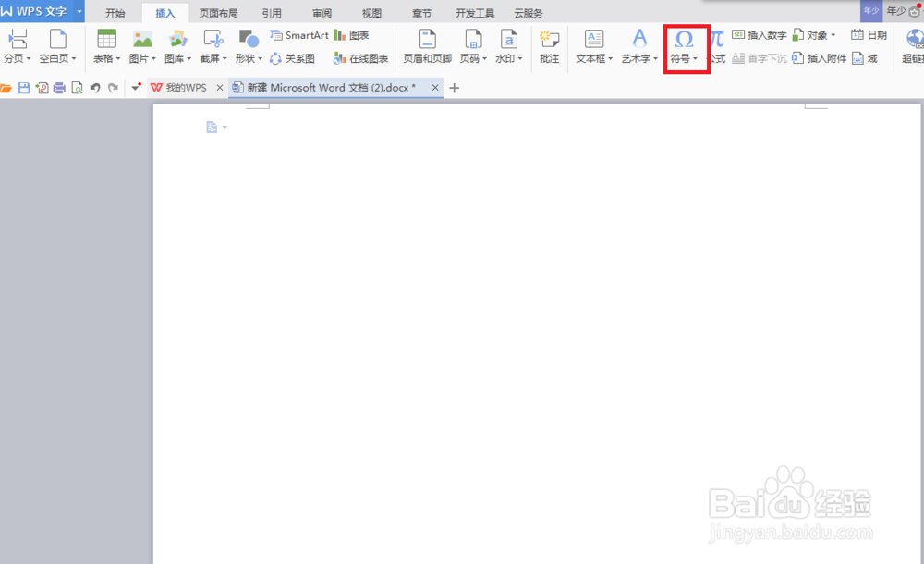
Task: Select the 截屏 screenshot tool
Action: pos(213,40)
